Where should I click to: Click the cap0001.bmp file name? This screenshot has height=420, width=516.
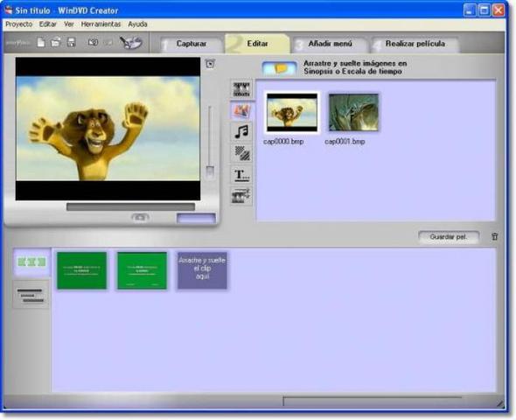[x=345, y=142]
